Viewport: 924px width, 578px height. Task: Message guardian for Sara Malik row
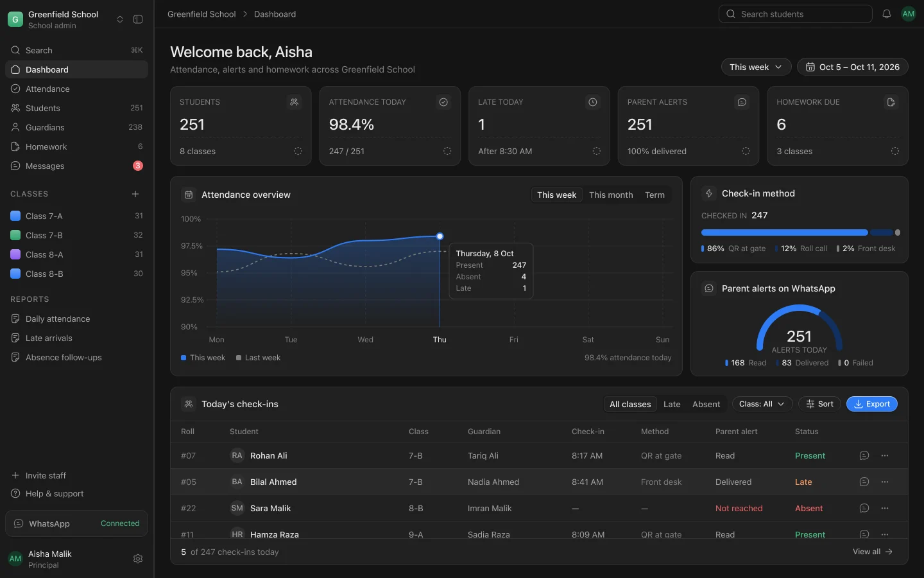tap(864, 508)
